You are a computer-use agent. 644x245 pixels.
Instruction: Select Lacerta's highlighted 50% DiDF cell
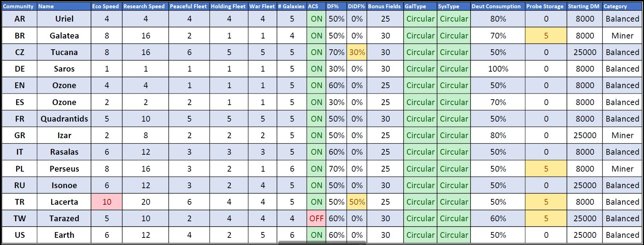[x=357, y=202]
